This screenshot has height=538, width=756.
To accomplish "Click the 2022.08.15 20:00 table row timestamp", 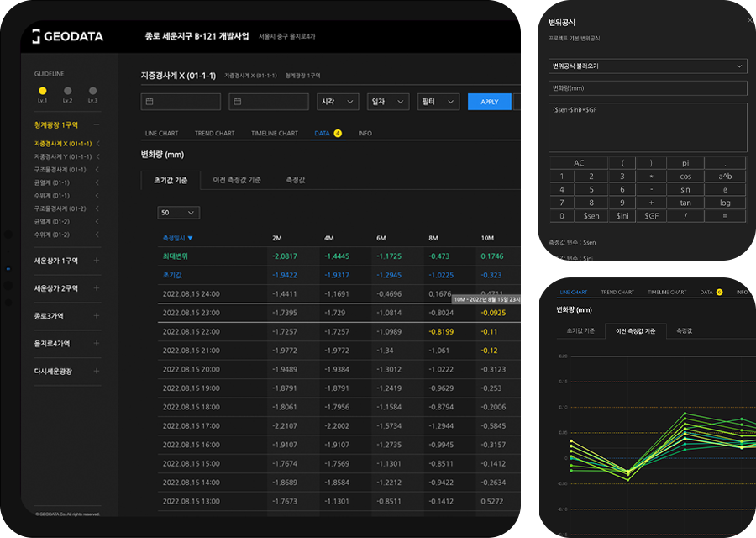I will click(191, 370).
